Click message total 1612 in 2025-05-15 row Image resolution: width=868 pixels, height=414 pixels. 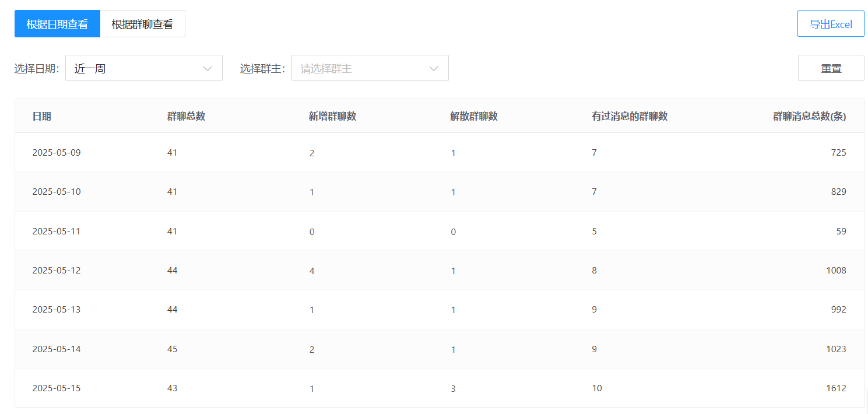pyautogui.click(x=836, y=388)
